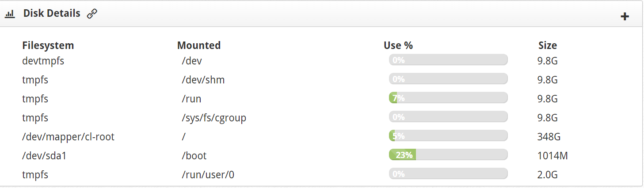Image resolution: width=644 pixels, height=188 pixels.
Task: Click the /dev/shm mount point
Action: click(x=203, y=80)
